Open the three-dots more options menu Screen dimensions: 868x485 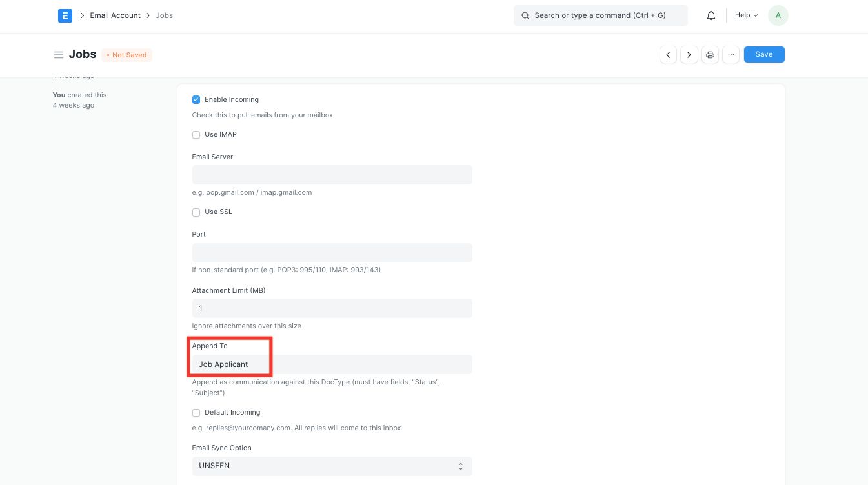click(x=731, y=55)
